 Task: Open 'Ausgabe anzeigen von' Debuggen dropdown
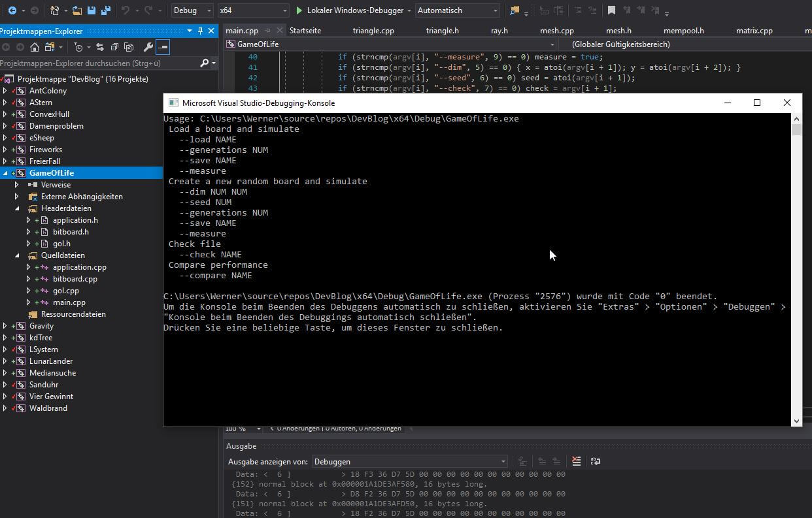click(410, 461)
